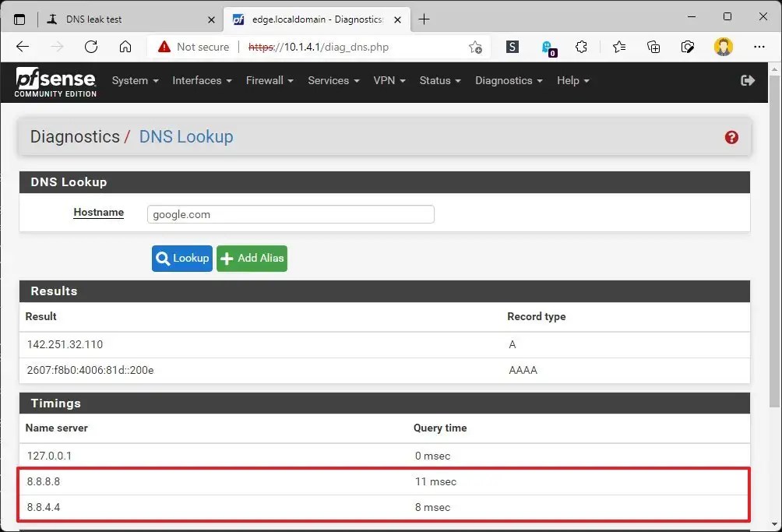Screen dimensions: 782x532
Task: Click the Add Alias button
Action: [252, 258]
